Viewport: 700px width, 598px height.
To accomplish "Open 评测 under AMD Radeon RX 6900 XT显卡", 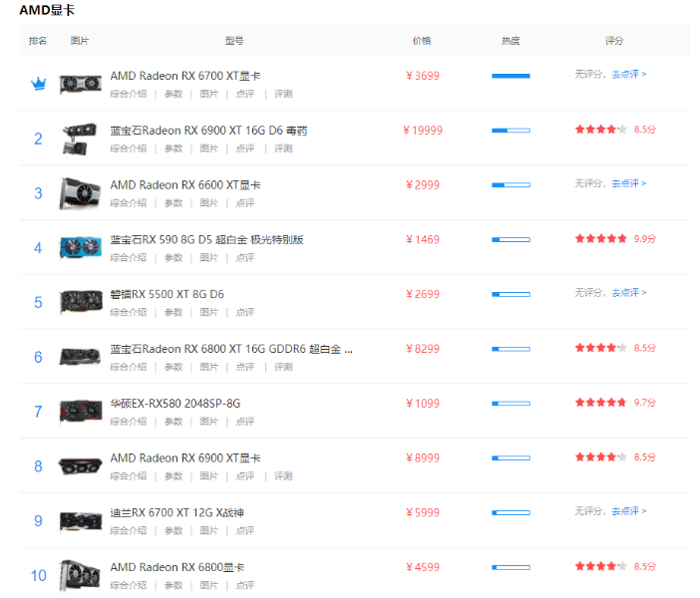I will [x=283, y=476].
